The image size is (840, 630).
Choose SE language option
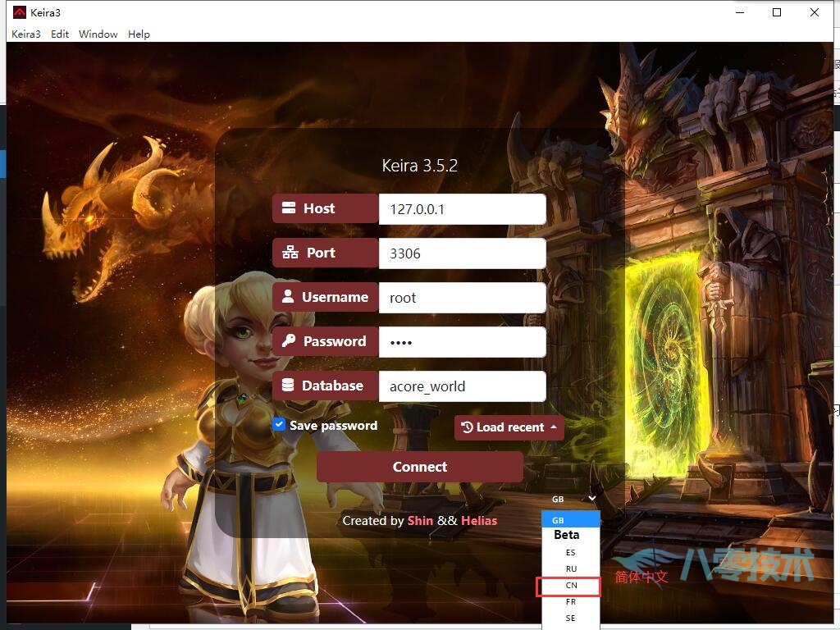[571, 619]
